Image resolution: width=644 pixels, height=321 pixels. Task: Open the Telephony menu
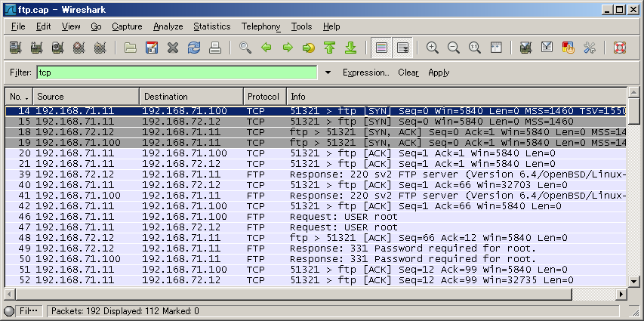click(x=260, y=26)
